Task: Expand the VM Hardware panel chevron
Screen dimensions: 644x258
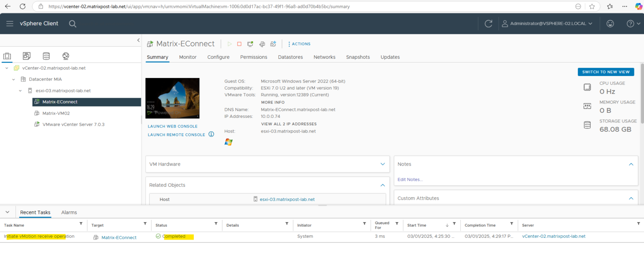Action: [x=382, y=164]
